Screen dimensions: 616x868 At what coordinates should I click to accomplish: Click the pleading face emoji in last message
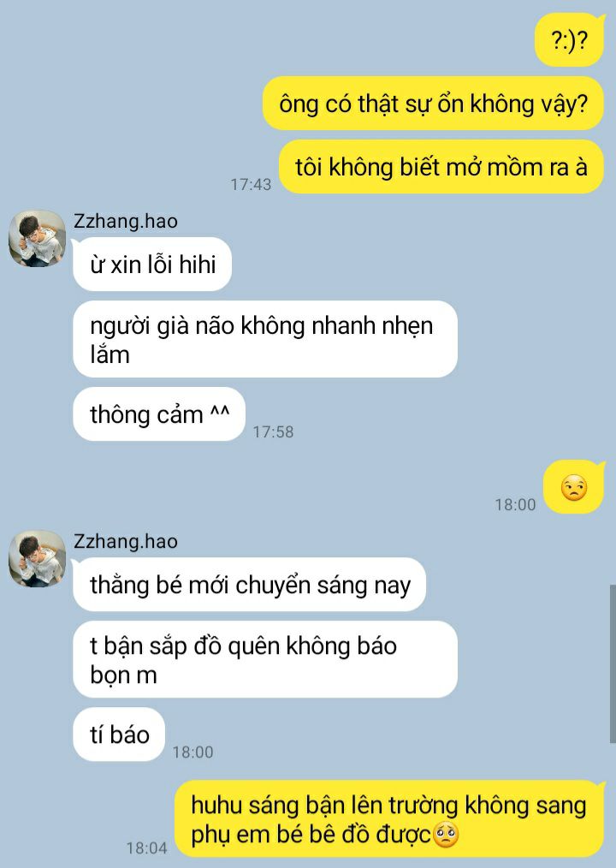(x=446, y=835)
